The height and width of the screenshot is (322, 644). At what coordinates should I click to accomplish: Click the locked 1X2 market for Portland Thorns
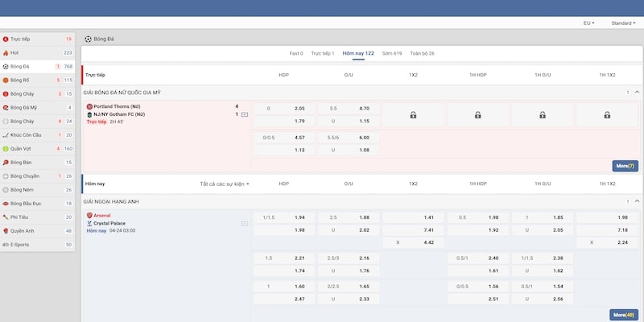tap(413, 114)
